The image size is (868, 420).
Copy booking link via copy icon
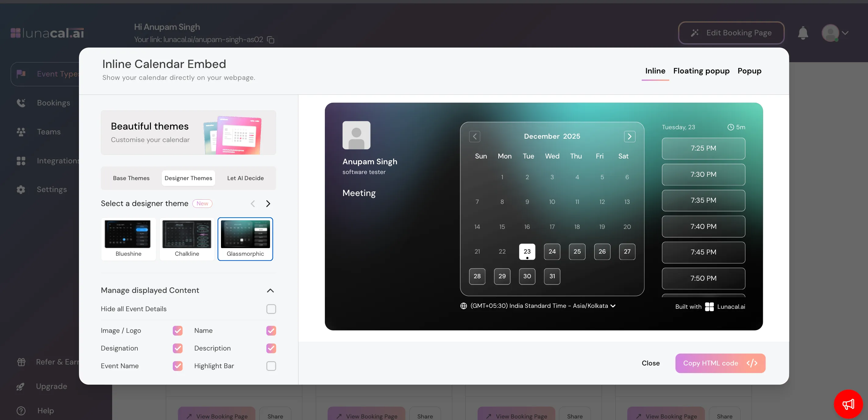271,40
